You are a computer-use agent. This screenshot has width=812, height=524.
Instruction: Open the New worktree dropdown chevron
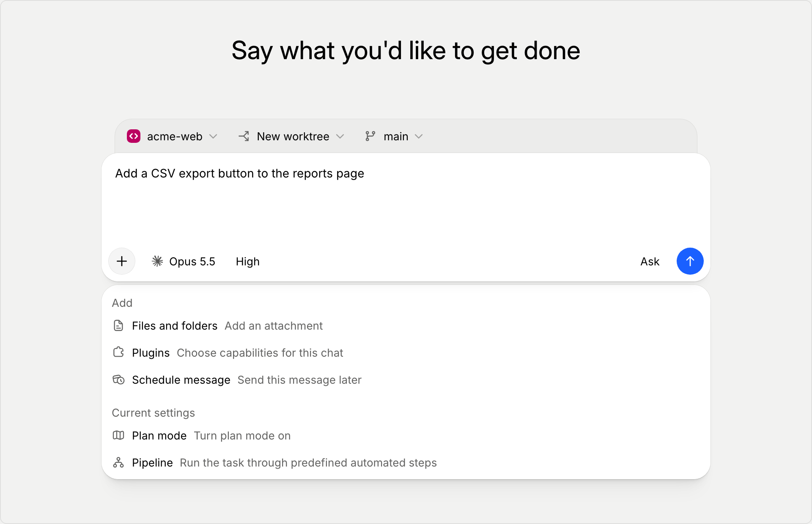[340, 136]
